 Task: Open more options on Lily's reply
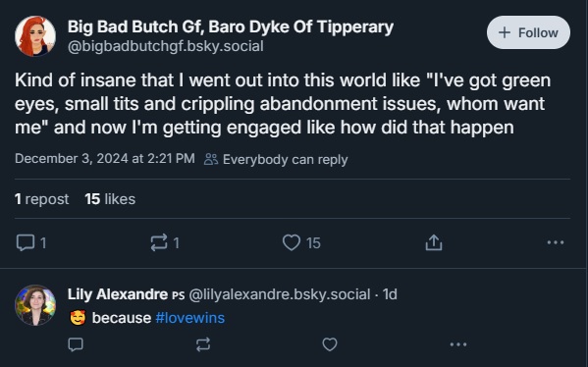[458, 344]
